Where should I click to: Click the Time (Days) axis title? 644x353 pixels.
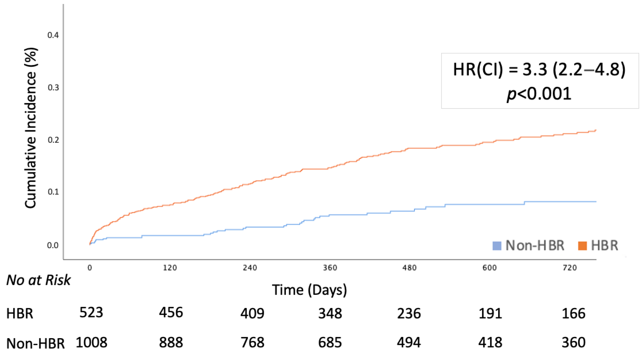(x=309, y=290)
